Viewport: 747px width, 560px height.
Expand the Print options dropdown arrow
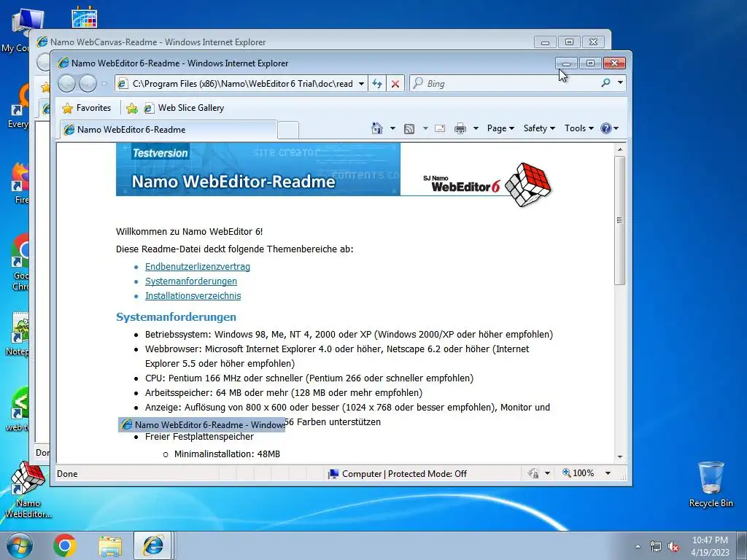pyautogui.click(x=476, y=128)
